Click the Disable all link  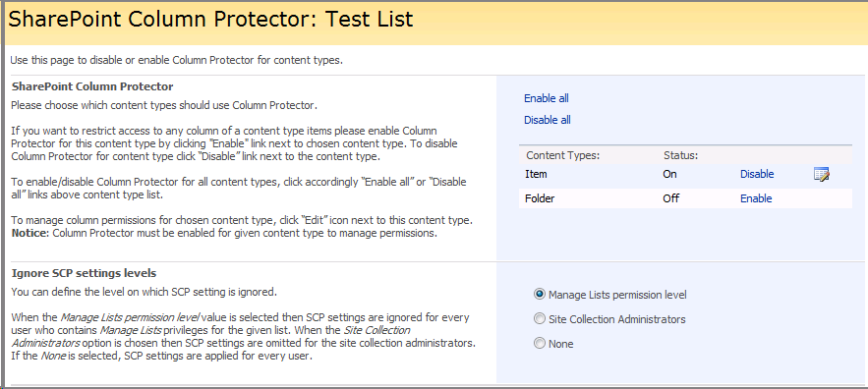pos(548,120)
